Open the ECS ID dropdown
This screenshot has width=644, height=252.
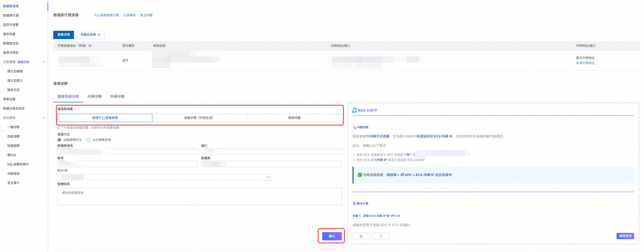pos(164,177)
